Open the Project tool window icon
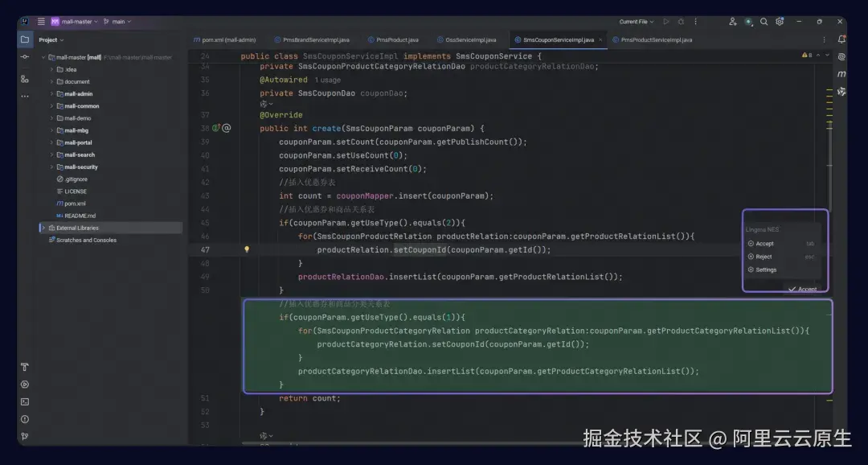 25,40
